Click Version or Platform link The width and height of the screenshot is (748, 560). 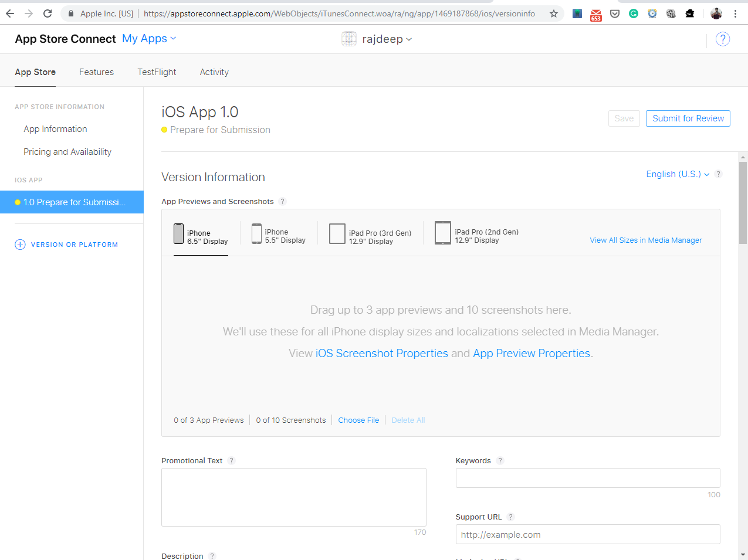click(x=75, y=245)
